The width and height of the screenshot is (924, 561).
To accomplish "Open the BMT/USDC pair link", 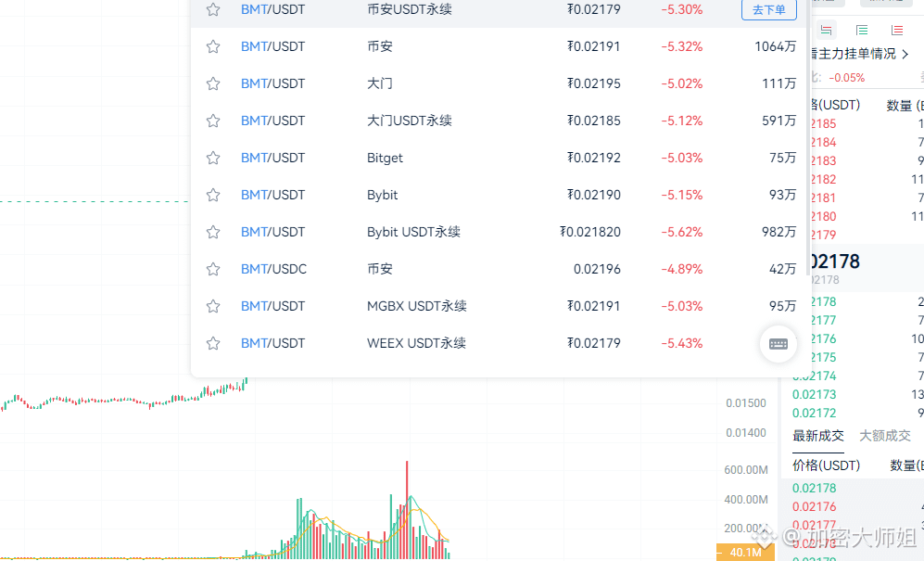I will tap(274, 269).
